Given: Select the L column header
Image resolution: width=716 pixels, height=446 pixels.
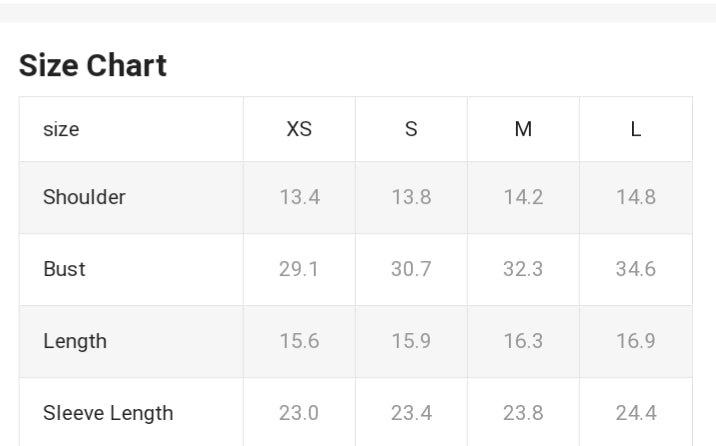Looking at the screenshot, I should pyautogui.click(x=636, y=130).
